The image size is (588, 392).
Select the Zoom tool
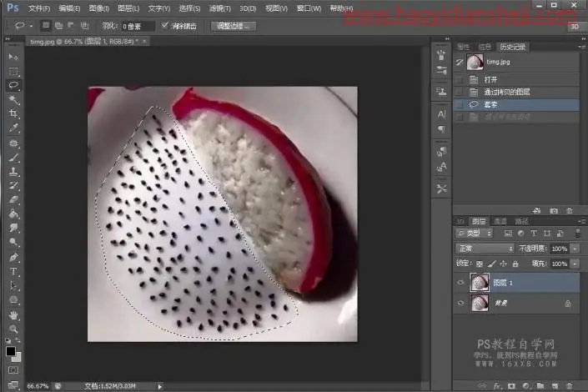[x=13, y=329]
